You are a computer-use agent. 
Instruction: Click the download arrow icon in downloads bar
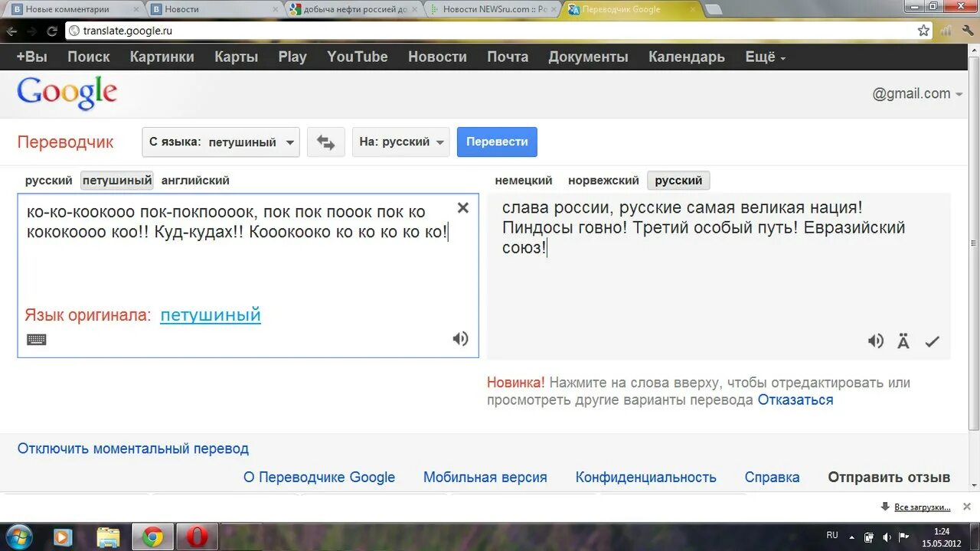coord(886,507)
